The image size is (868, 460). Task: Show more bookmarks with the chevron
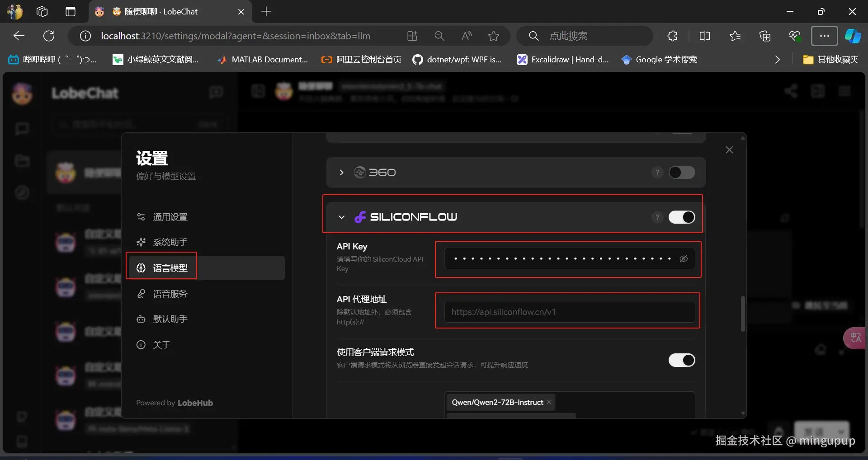777,59
